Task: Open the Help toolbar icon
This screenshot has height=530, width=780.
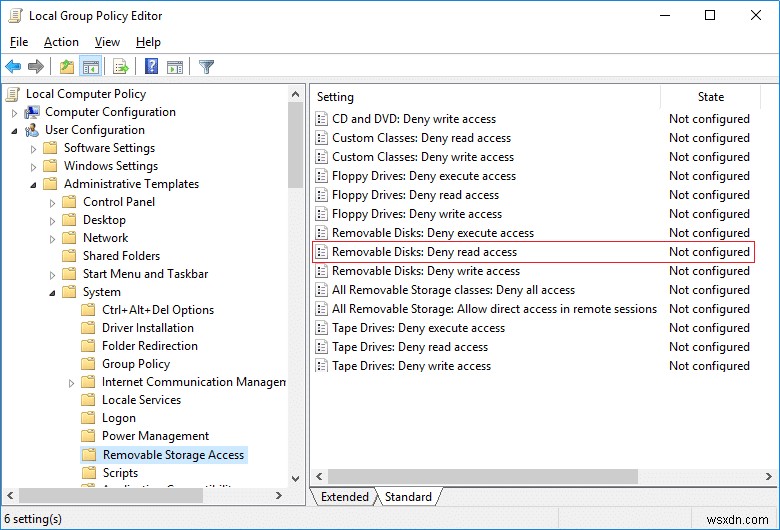Action: point(151,66)
